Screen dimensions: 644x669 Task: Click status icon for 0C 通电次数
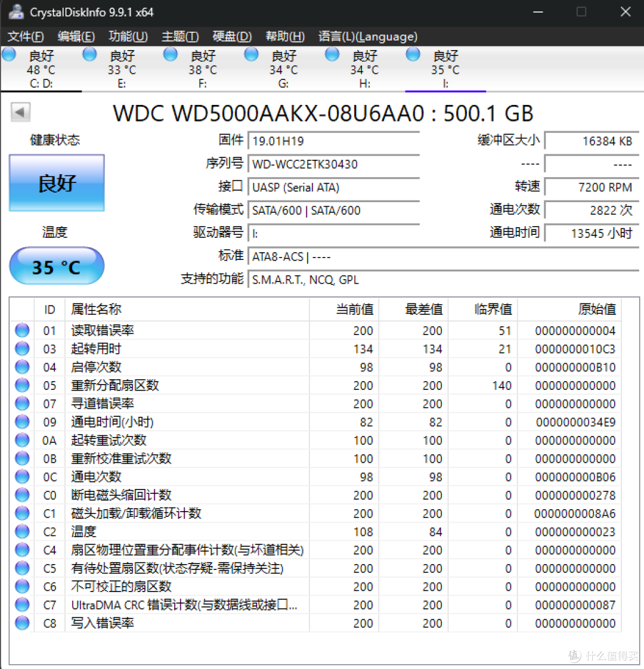coord(22,476)
